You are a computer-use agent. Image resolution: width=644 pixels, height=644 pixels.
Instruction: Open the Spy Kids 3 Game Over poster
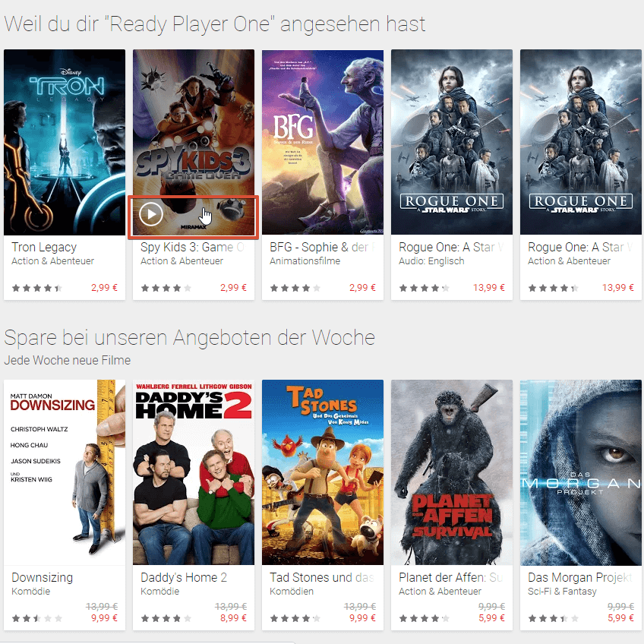(x=194, y=142)
